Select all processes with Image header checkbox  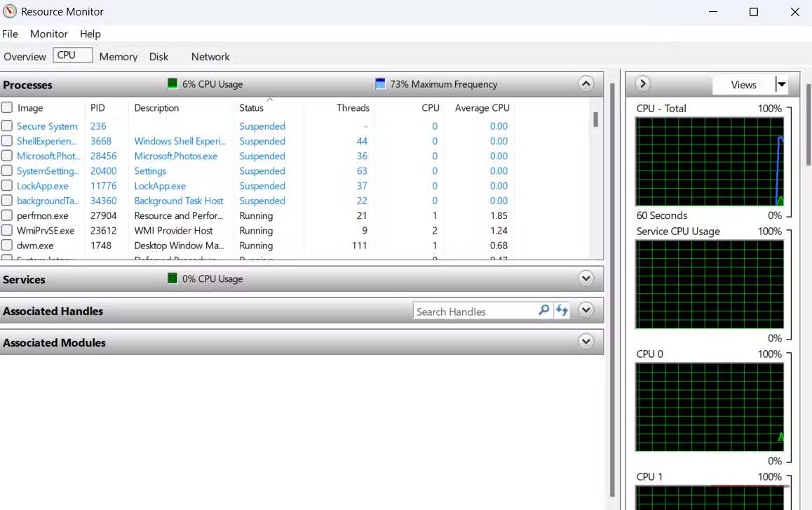point(7,108)
